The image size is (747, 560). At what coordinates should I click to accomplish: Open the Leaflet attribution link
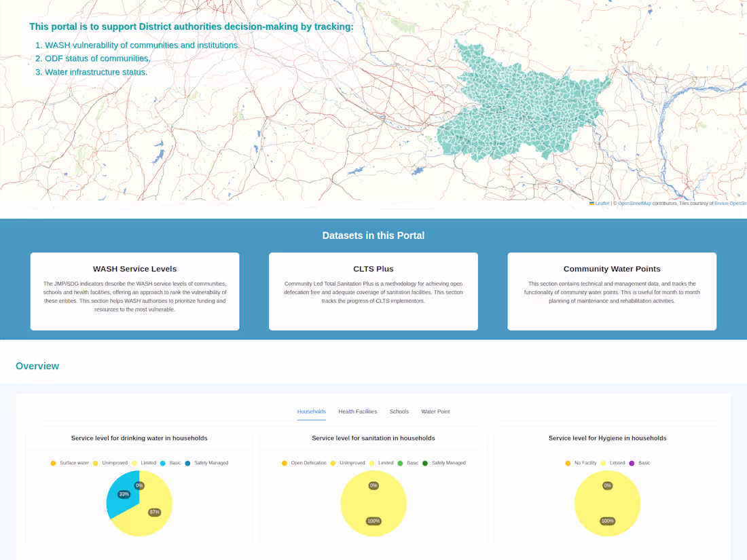[602, 204]
